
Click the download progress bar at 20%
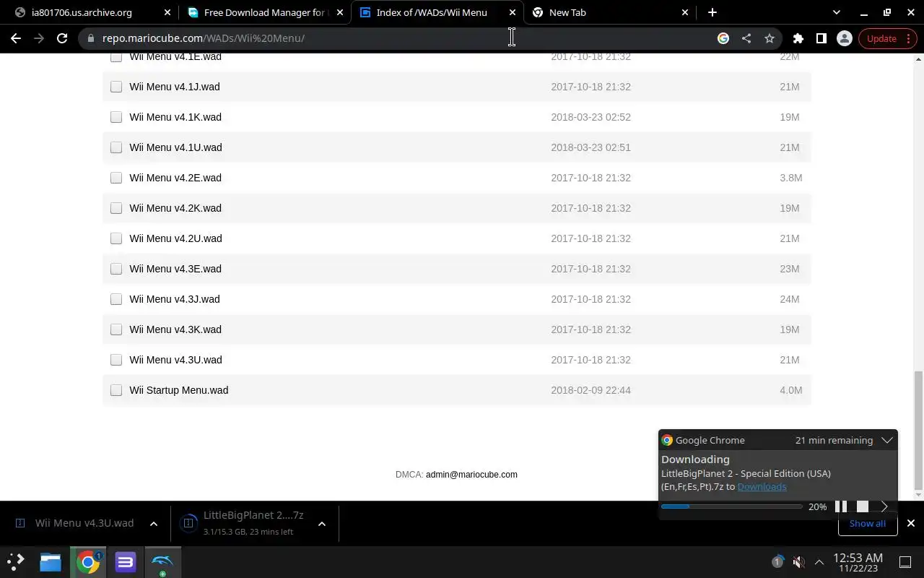click(731, 506)
